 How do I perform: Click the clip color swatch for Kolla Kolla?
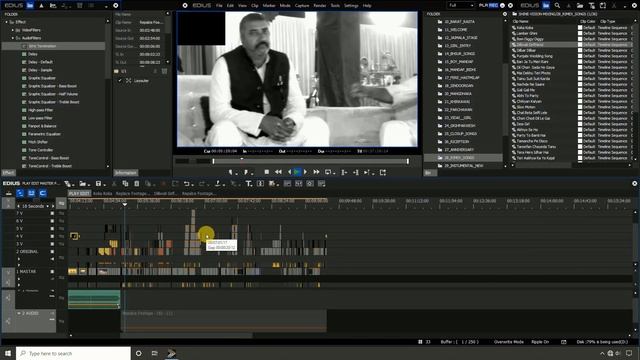click(x=580, y=28)
